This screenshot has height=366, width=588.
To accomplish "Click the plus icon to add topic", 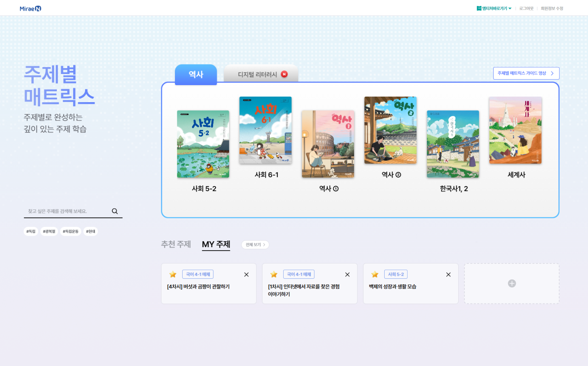I will (512, 283).
